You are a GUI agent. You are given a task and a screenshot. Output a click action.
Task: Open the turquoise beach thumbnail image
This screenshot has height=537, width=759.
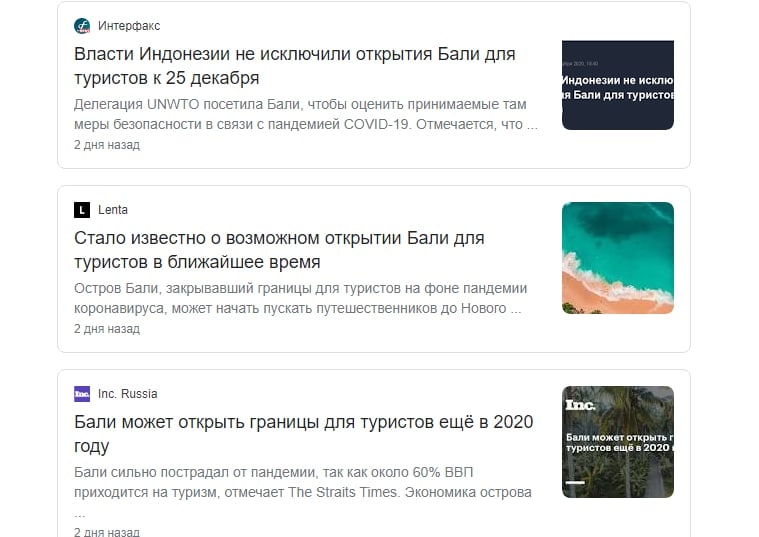point(618,258)
